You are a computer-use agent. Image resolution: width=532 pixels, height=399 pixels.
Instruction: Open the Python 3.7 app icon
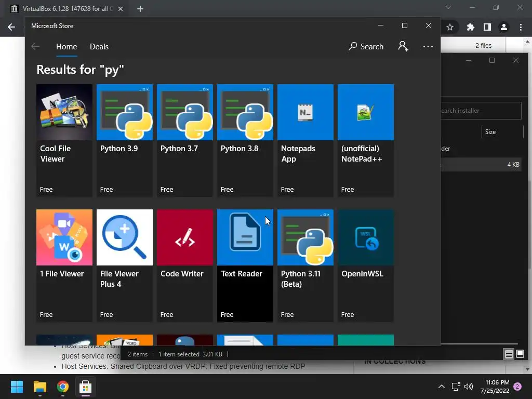coord(185,112)
